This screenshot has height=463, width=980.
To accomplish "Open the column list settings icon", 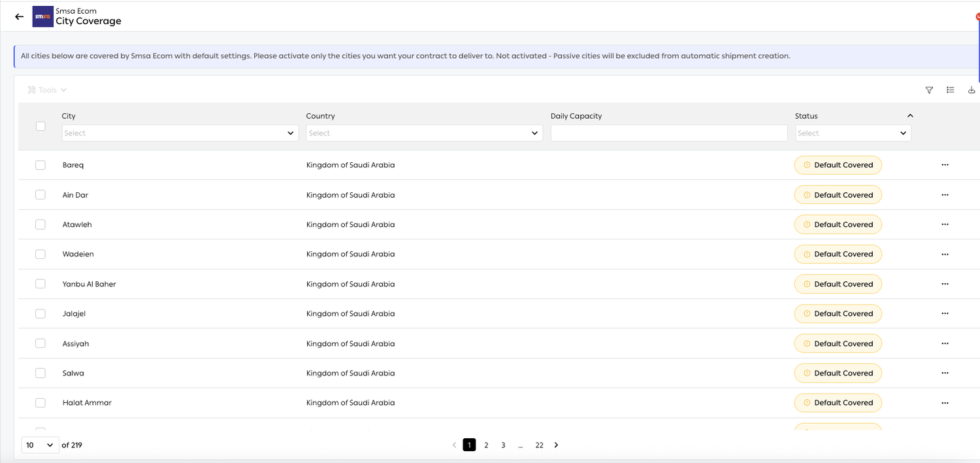I will click(x=951, y=90).
